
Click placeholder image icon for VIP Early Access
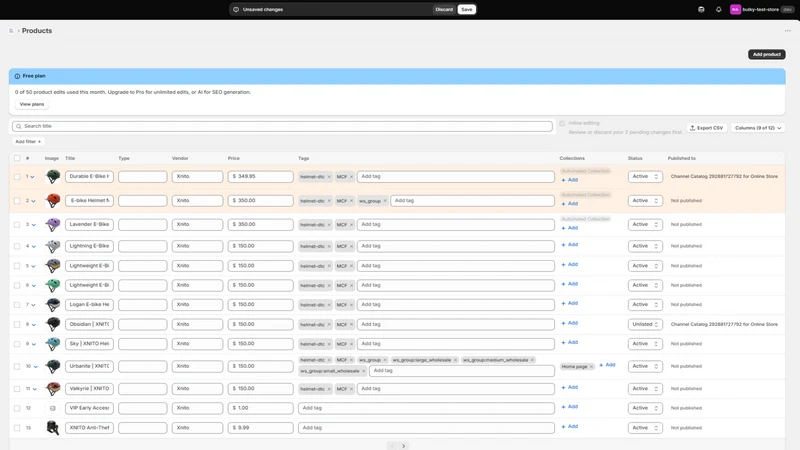point(53,408)
